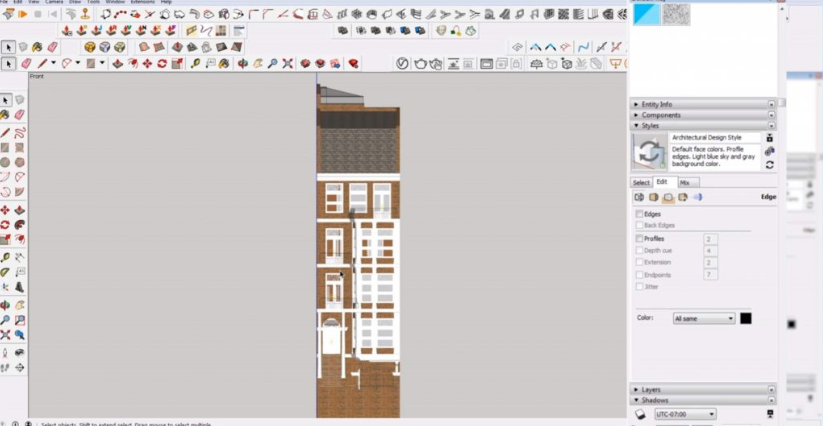Close the Entity Info panel with its corner button

(771, 104)
